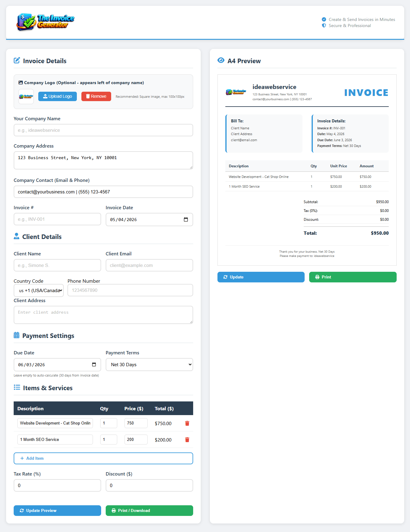Focus the Invoice # field
This screenshot has width=410, height=532.
click(57, 219)
